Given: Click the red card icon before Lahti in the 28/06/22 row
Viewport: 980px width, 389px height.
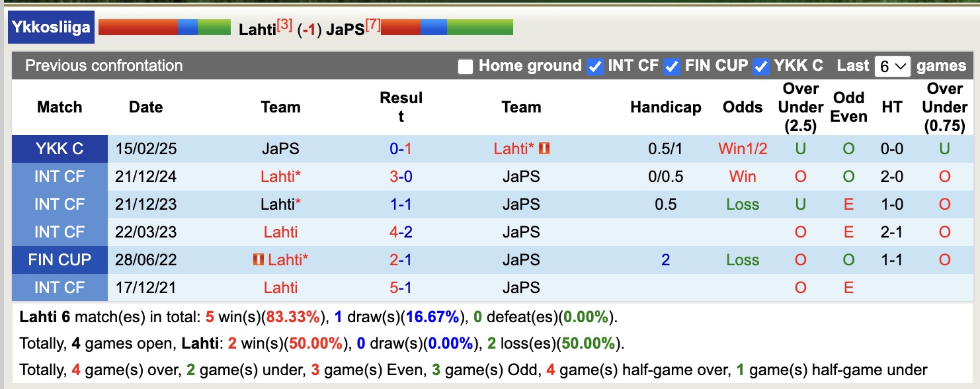Looking at the screenshot, I should coord(258,260).
